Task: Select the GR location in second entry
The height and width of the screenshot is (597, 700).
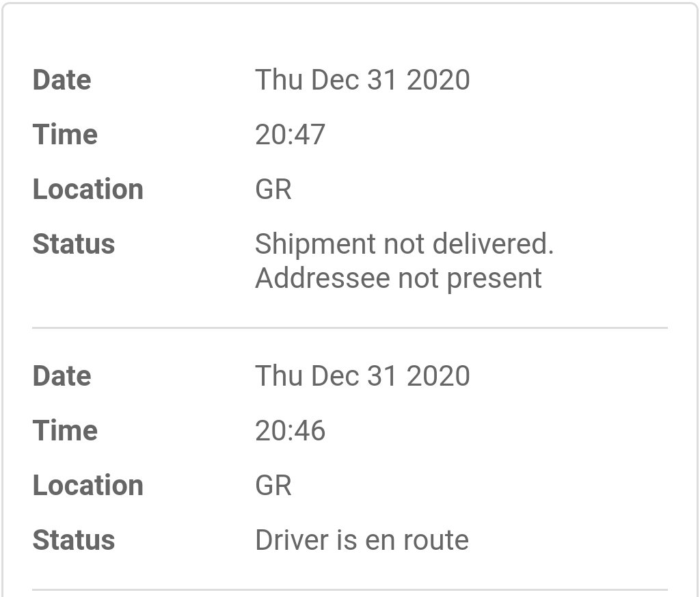Action: click(273, 486)
